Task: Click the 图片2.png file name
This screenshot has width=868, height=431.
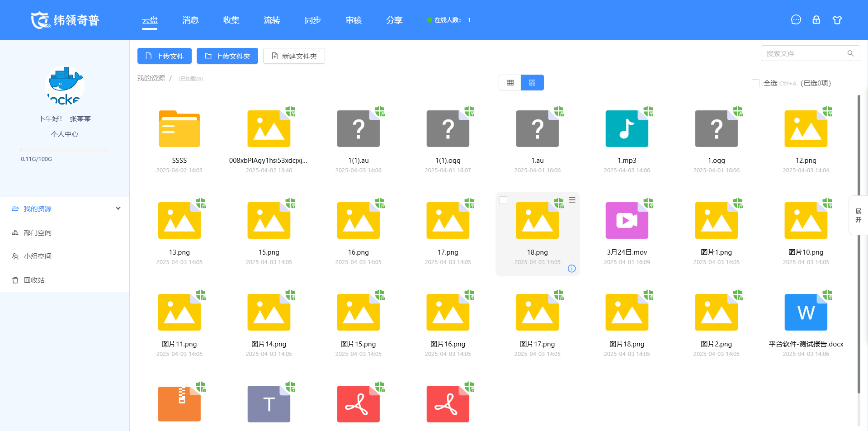Action: (x=717, y=344)
